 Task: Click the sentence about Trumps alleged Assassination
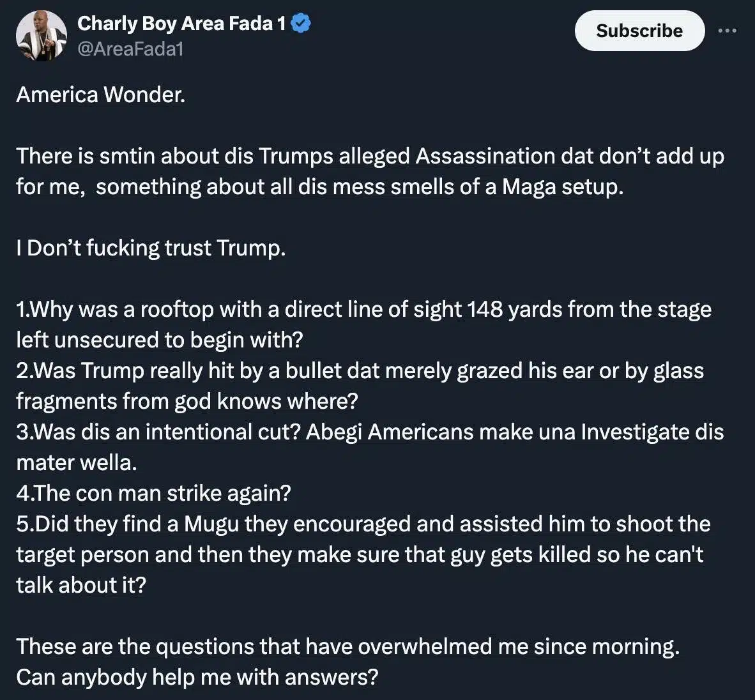[370, 156]
